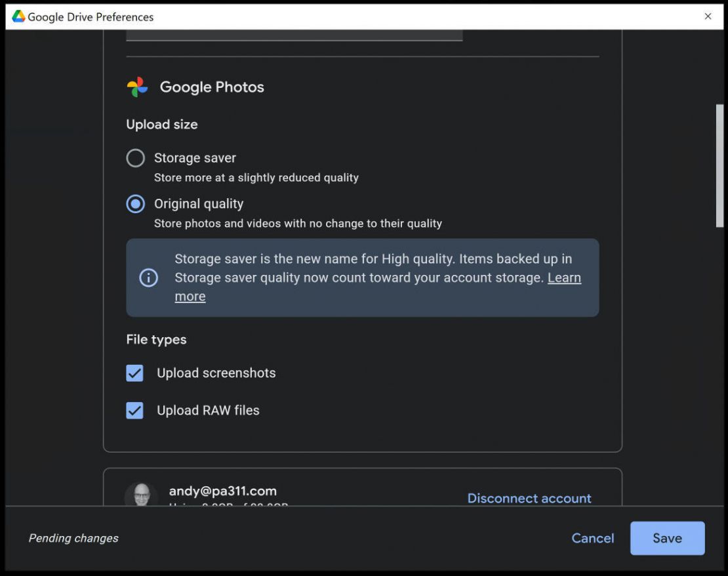Select the Original quality upload size

135,203
